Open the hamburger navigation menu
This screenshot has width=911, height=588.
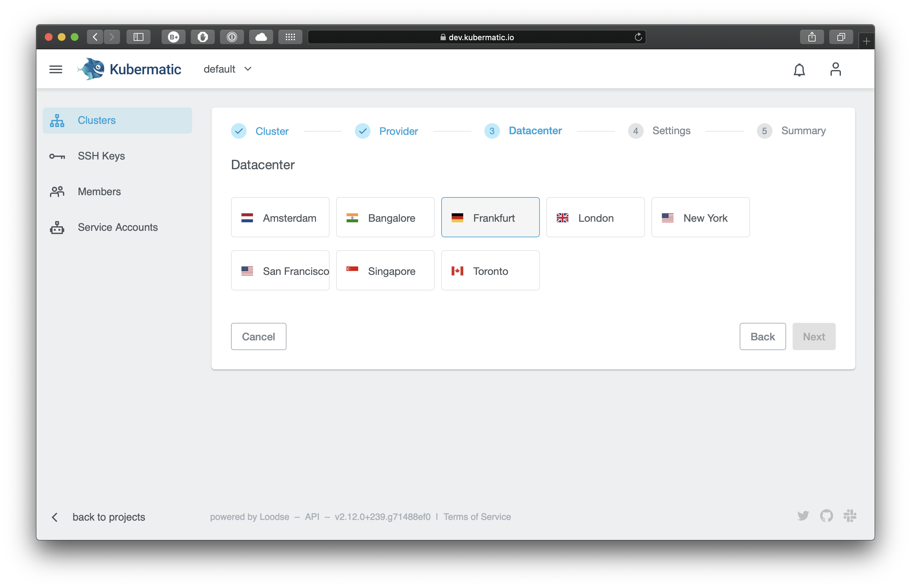tap(56, 69)
